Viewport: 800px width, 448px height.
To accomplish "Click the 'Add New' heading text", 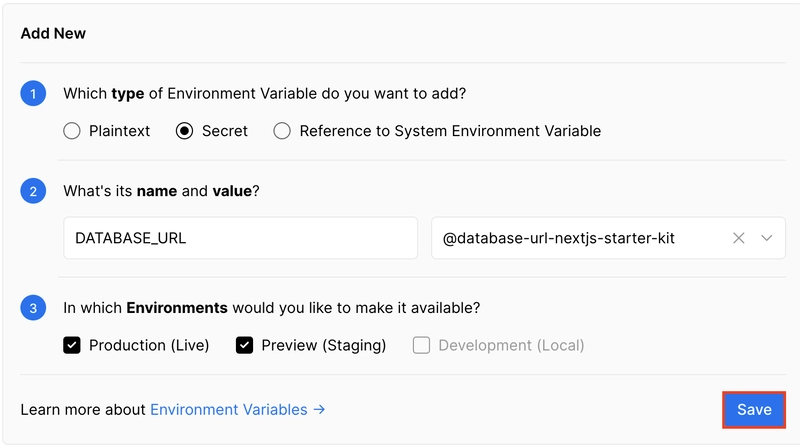I will [x=53, y=34].
